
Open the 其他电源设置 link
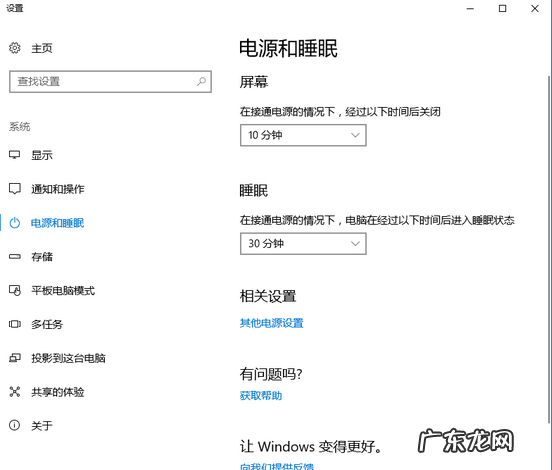(x=271, y=323)
